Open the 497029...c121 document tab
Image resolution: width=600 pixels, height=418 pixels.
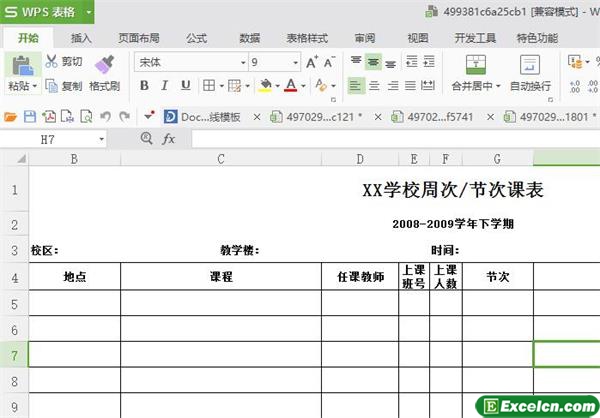point(316,117)
